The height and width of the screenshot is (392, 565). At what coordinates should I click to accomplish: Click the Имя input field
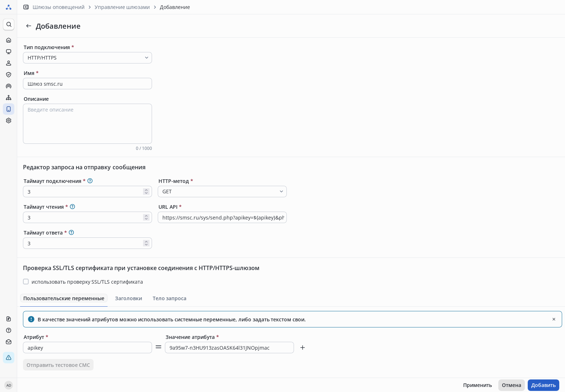87,84
